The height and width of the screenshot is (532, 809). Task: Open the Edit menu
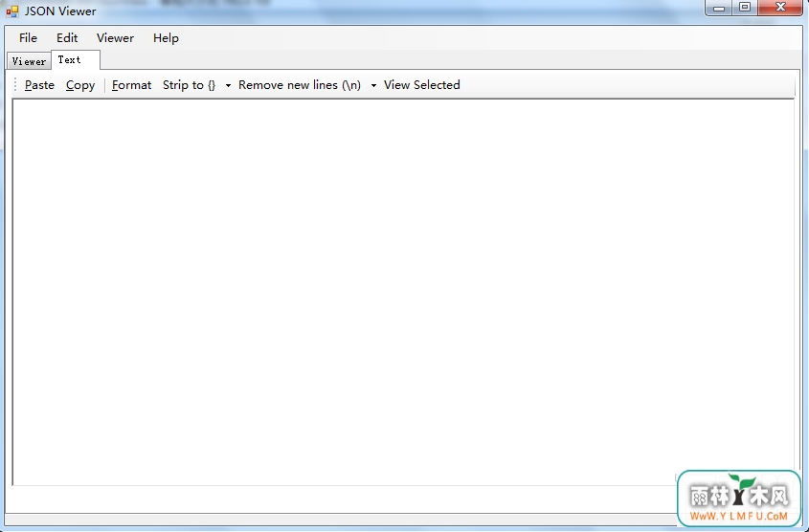click(x=67, y=38)
